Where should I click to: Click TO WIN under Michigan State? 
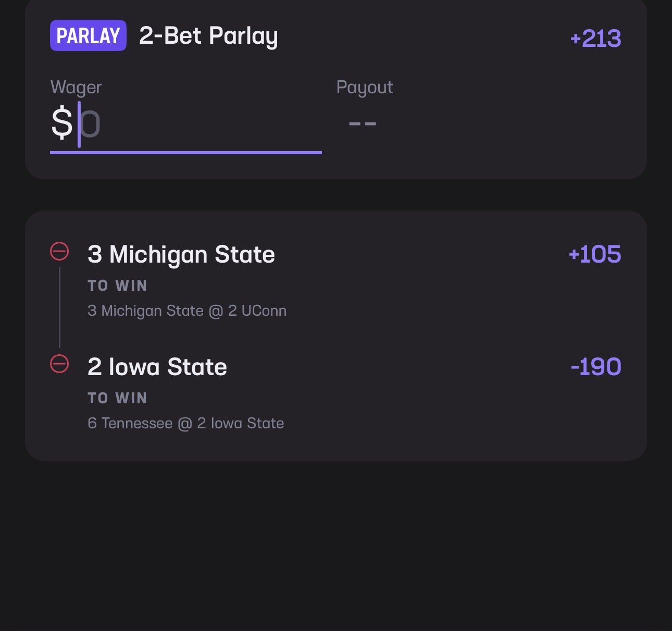(117, 286)
